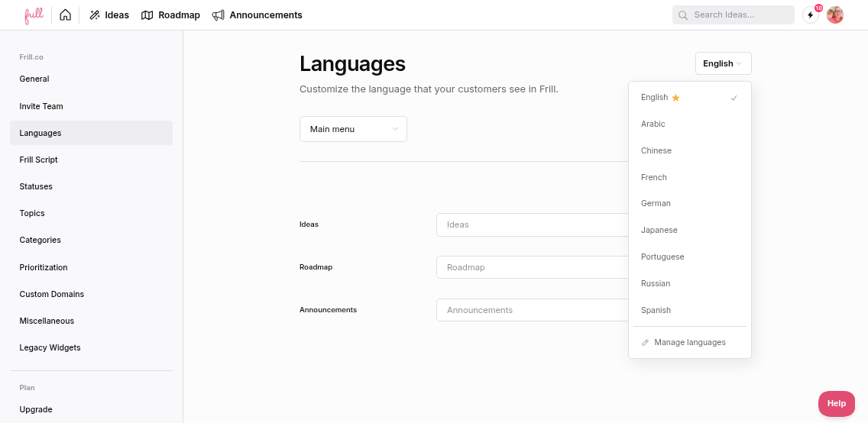
Task: Select Spanish from the language list
Action: (690, 310)
